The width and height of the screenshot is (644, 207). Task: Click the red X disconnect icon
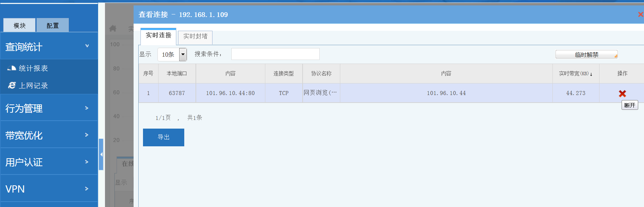(x=622, y=94)
